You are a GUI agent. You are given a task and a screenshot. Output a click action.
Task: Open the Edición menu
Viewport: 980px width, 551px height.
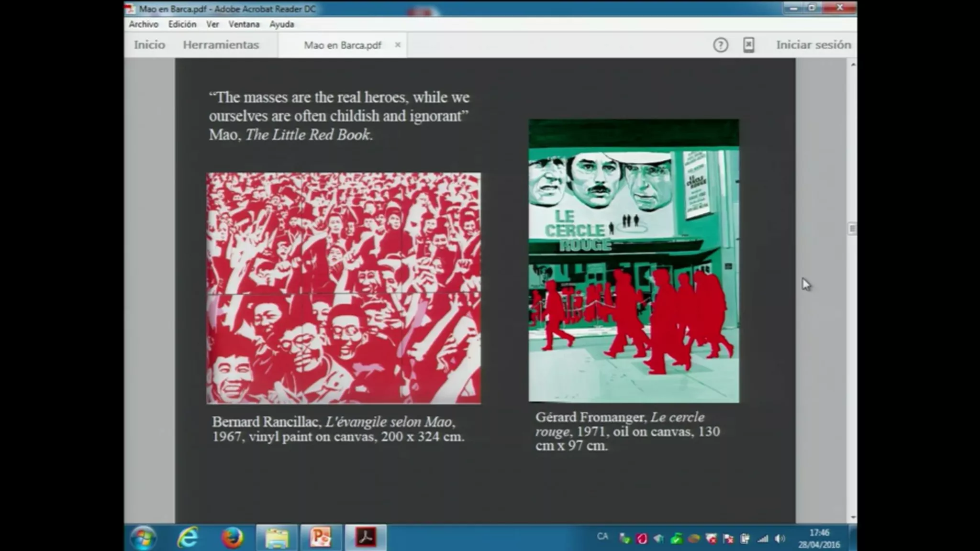182,24
